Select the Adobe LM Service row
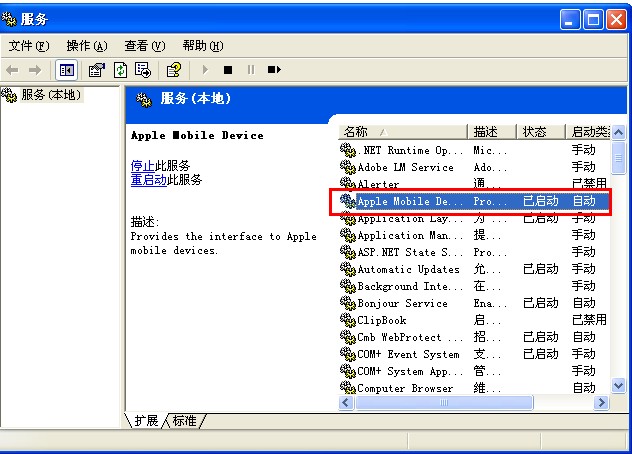Screen dimensions: 632x454 coord(474,167)
